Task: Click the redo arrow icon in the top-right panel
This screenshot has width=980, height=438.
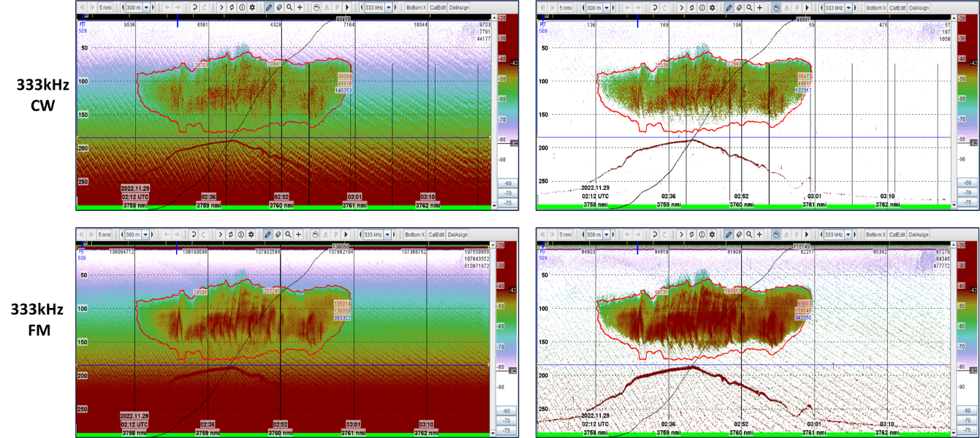Action: point(664,9)
